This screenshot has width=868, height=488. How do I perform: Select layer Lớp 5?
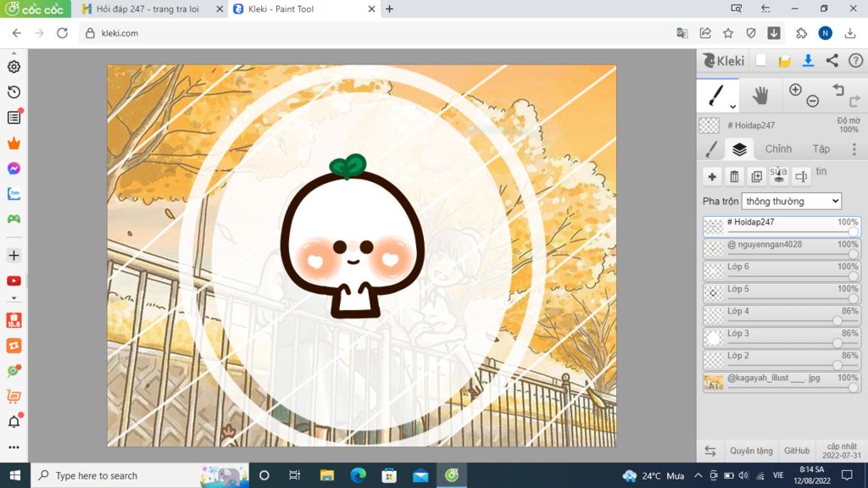coord(782,293)
